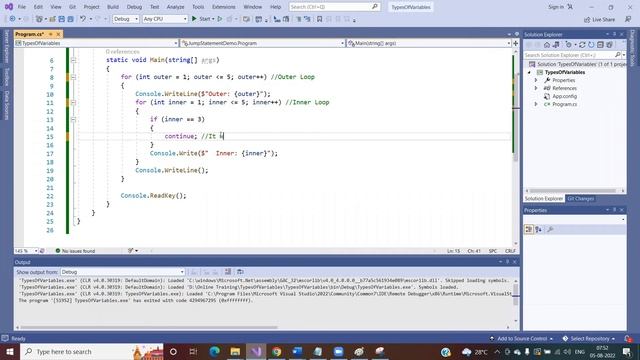Open Microsoft Edge from the taskbar
Image resolution: width=640 pixels, height=360 pixels.
click(214, 351)
